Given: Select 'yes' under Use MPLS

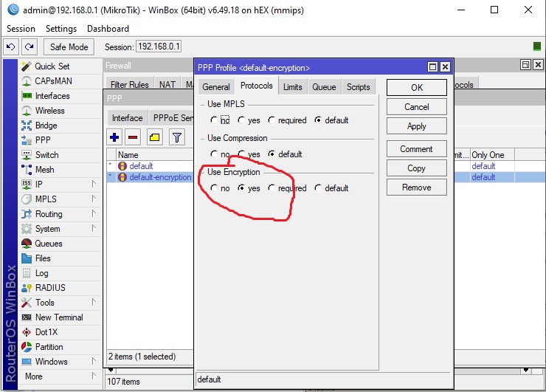Looking at the screenshot, I should [x=249, y=120].
